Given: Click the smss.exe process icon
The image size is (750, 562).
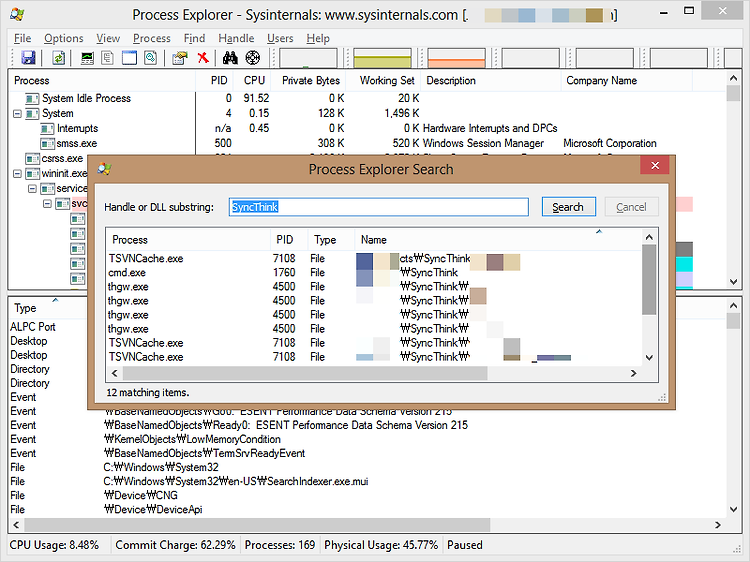Looking at the screenshot, I should (x=47, y=143).
